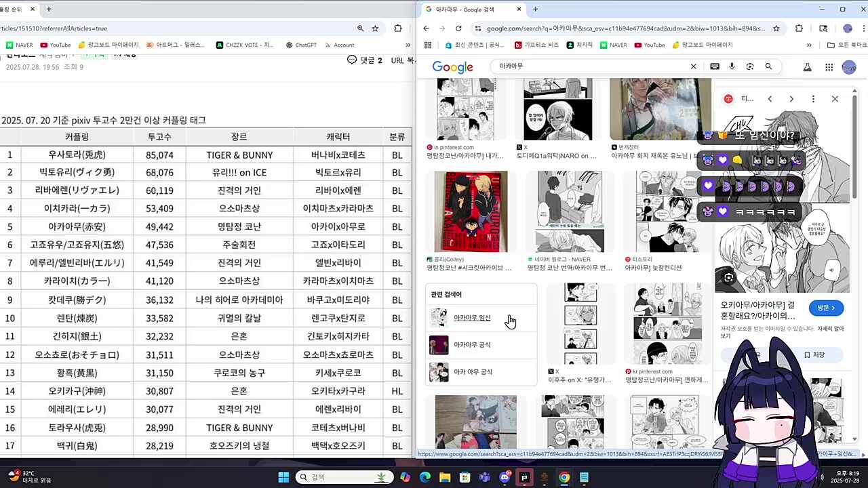Image resolution: width=868 pixels, height=488 pixels.
Task: Close the image preview panel
Action: 835,99
